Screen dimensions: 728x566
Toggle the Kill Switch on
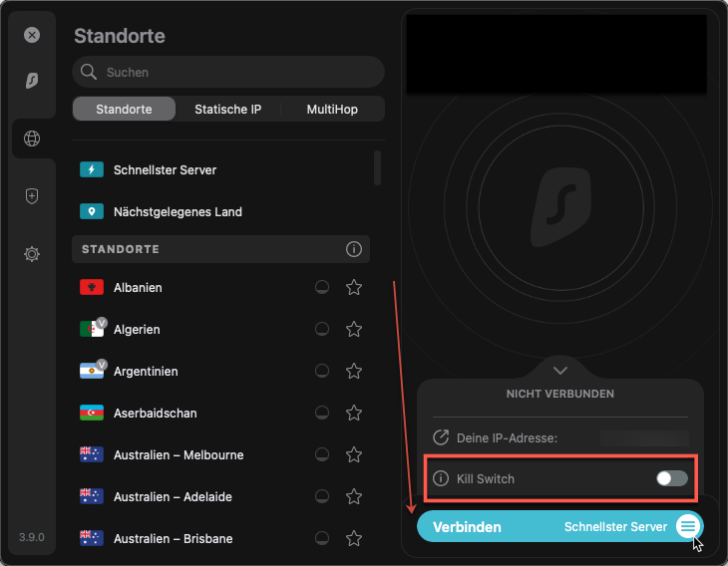(672, 478)
